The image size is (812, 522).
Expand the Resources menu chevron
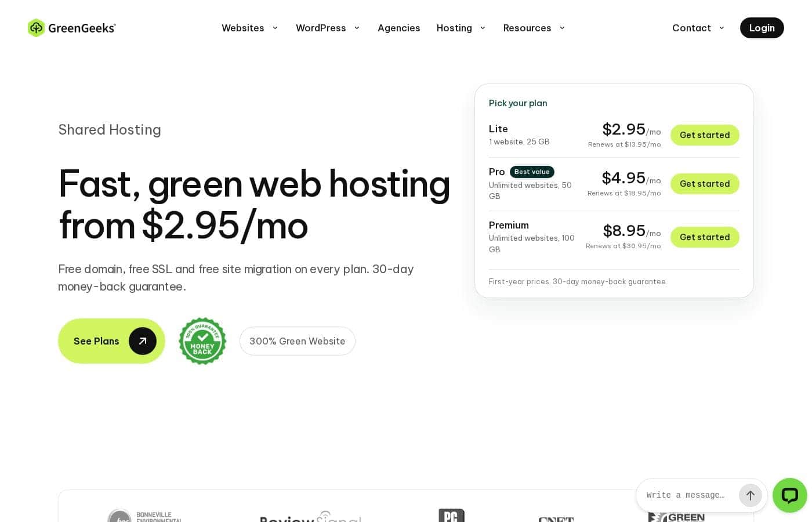pos(562,28)
